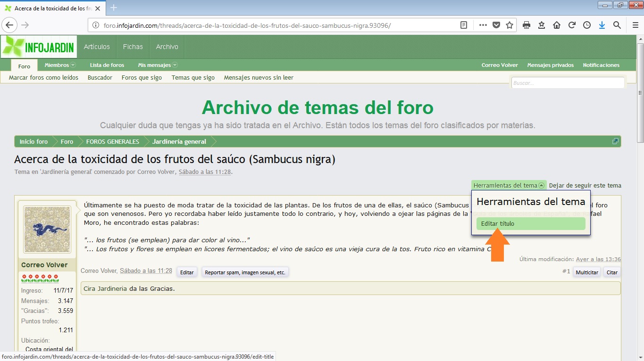Click the Buscar search field
This screenshot has width=644, height=361.
coord(568,83)
